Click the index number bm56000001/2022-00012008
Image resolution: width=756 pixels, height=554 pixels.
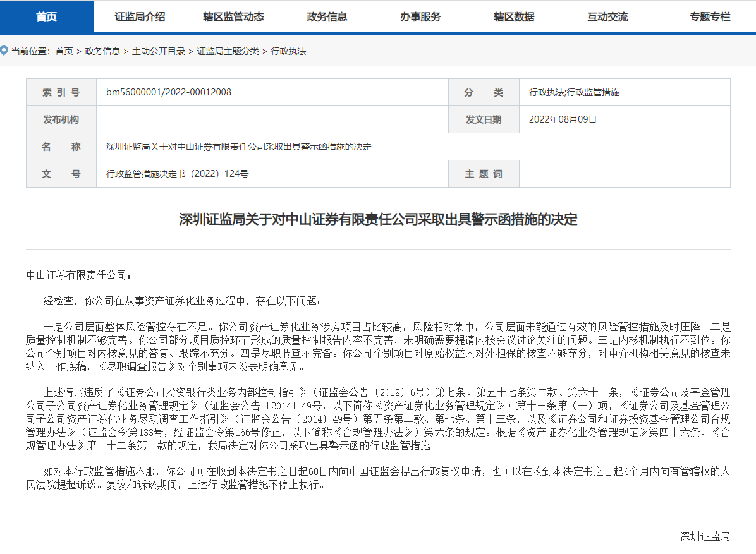coord(169,92)
